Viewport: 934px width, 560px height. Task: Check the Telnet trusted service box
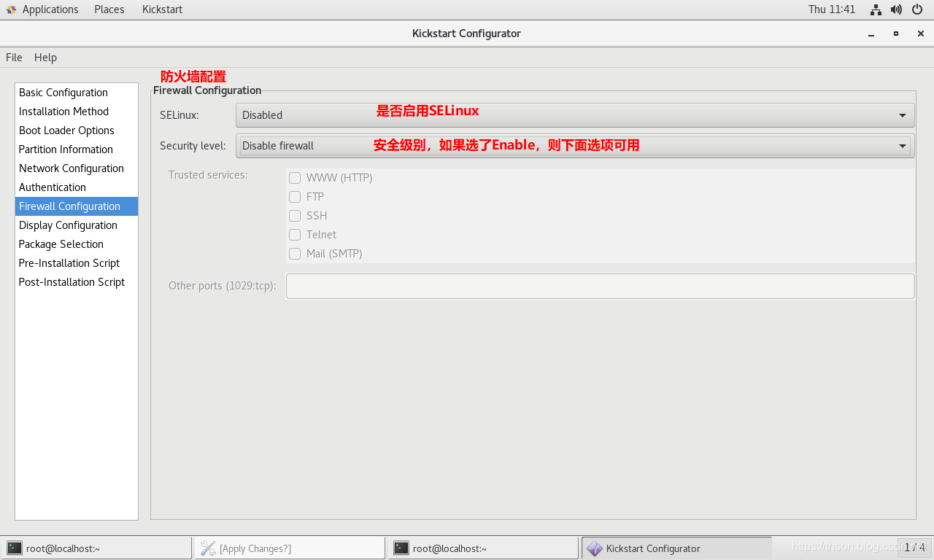(295, 235)
